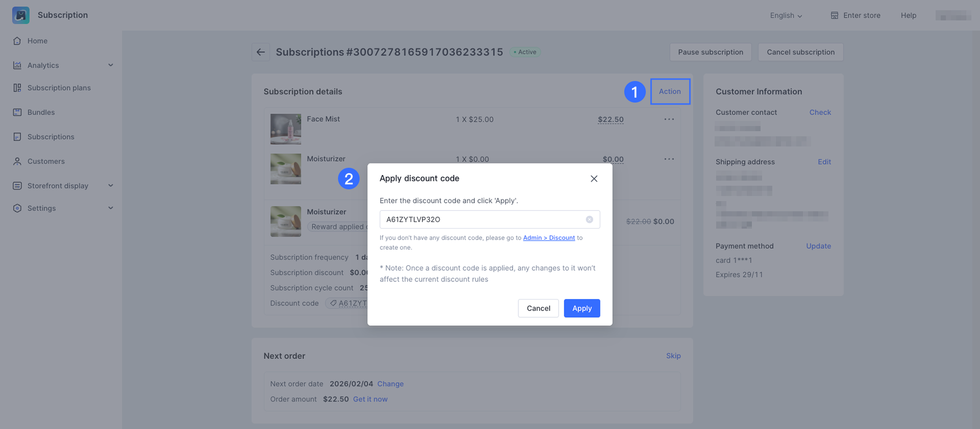
Task: Select Subscriptions in the sidebar
Action: click(51, 137)
